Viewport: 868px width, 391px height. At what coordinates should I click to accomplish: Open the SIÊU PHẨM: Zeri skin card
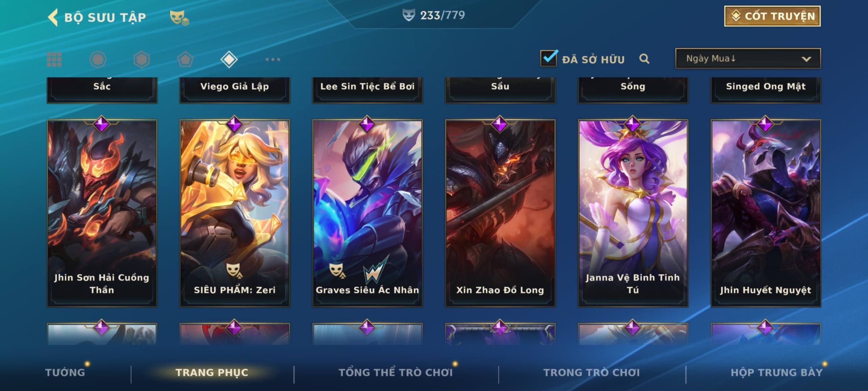235,213
